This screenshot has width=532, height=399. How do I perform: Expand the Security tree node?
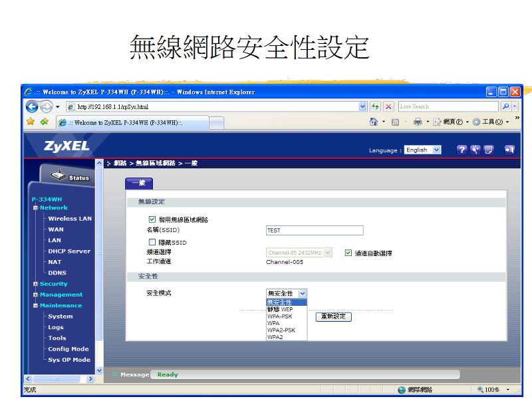pyautogui.click(x=35, y=284)
